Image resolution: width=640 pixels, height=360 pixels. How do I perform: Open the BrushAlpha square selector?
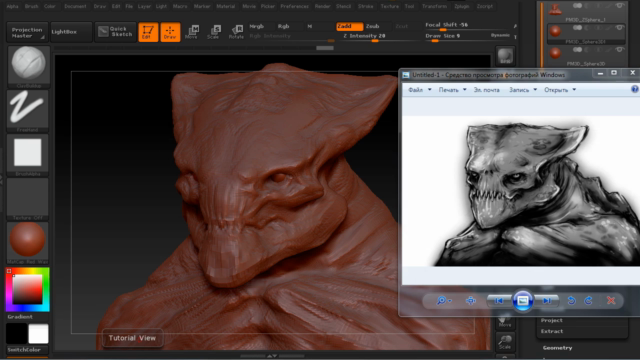coord(28,155)
